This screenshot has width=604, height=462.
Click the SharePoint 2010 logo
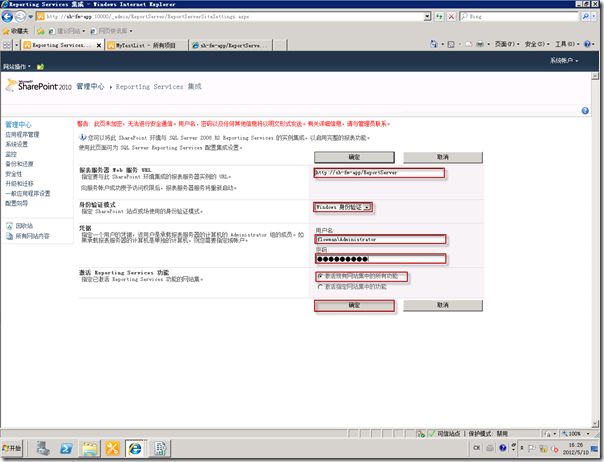coord(39,86)
